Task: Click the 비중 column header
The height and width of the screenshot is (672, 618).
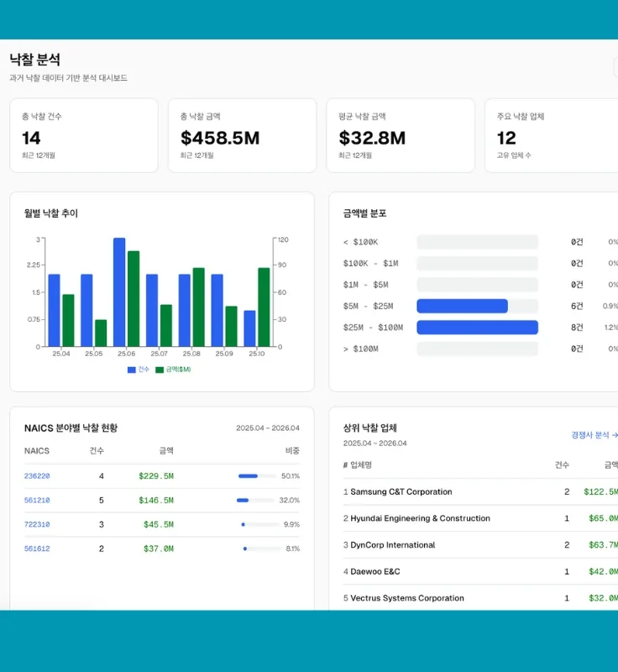Action: click(x=292, y=451)
